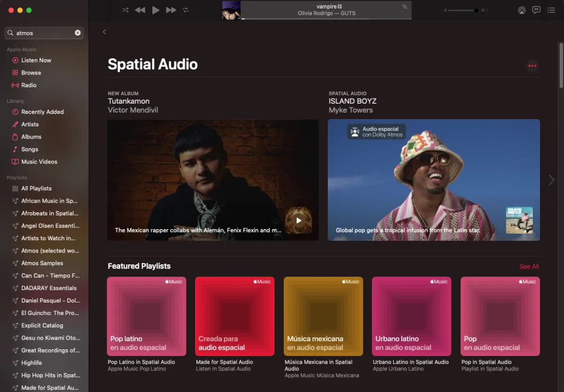Open the ISLAND BOYZ feature banner
The width and height of the screenshot is (564, 392).
tap(434, 180)
